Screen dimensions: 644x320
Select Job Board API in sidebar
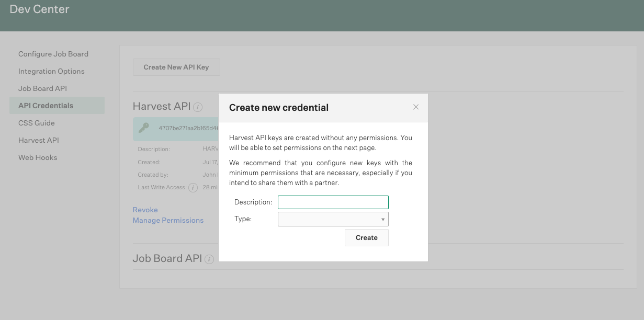point(42,88)
